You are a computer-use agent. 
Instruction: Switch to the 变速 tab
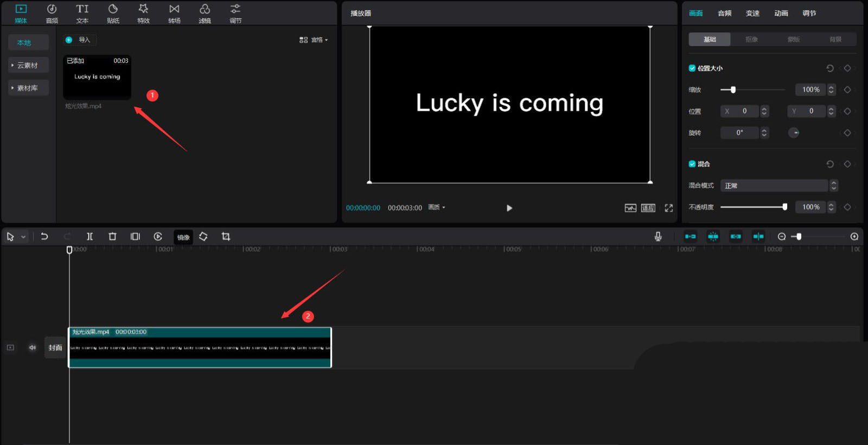pos(752,13)
